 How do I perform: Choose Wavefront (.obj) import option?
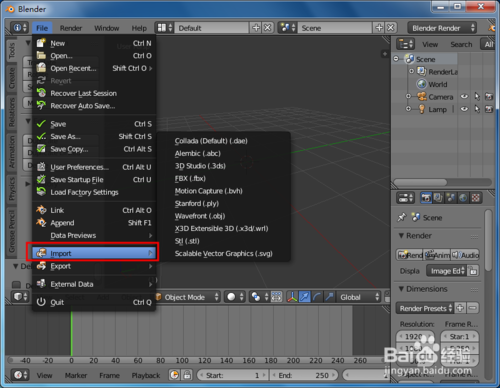200,216
